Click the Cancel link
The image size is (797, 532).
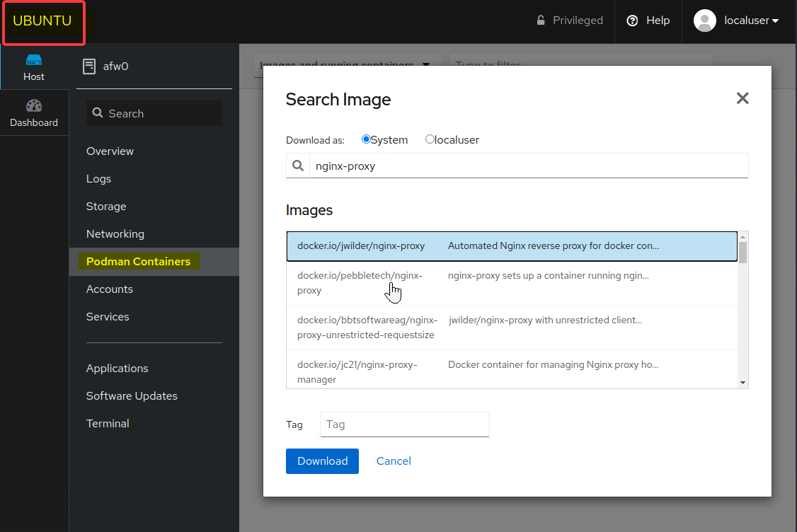point(394,461)
